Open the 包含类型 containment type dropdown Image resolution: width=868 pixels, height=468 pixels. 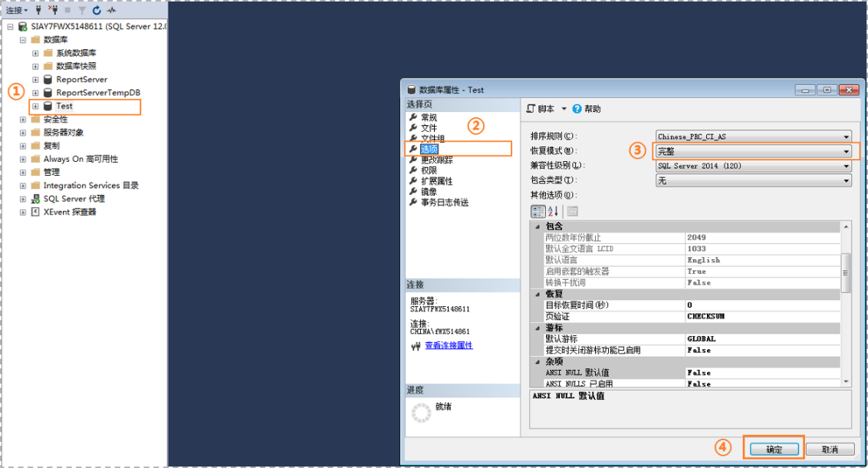tap(846, 180)
